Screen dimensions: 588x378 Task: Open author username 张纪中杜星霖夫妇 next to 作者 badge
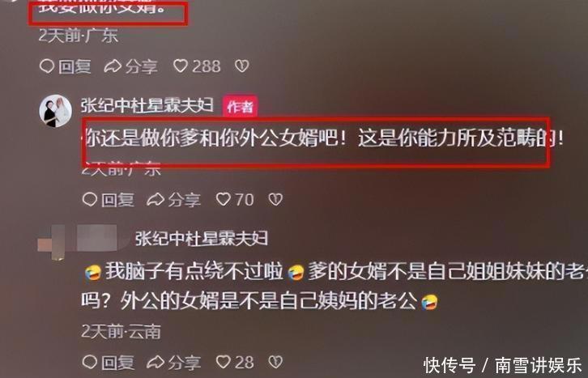tap(147, 105)
